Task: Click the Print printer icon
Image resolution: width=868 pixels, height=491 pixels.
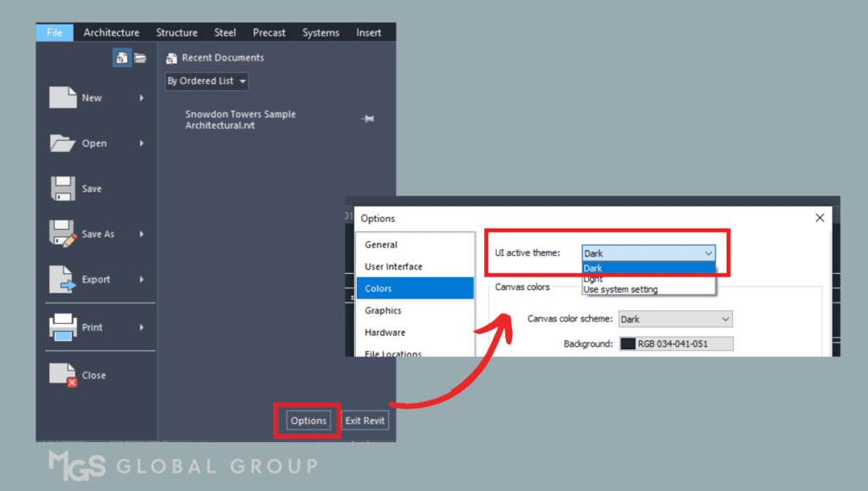Action: click(x=64, y=327)
